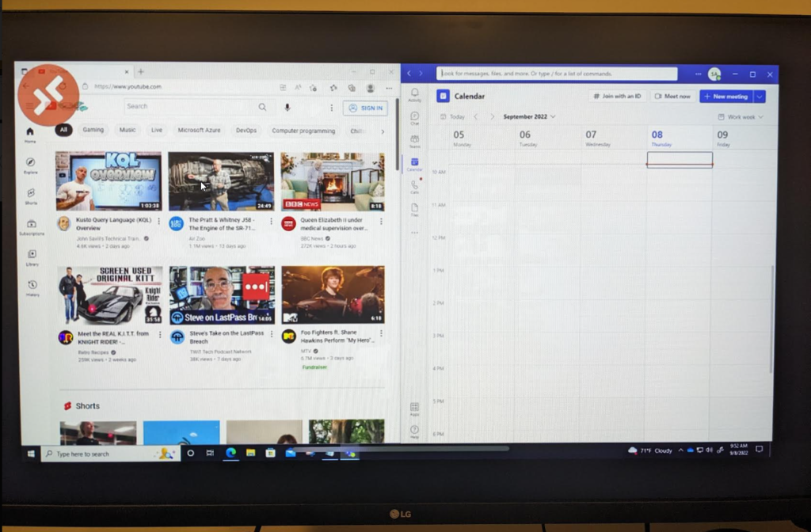811x532 pixels.
Task: Click Join with an ID button
Action: 617,96
